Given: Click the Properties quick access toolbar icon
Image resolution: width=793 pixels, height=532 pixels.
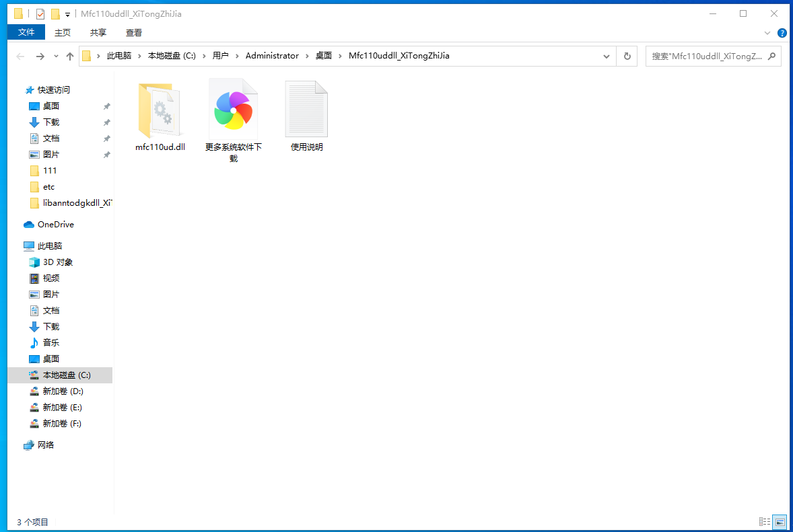Looking at the screenshot, I should coord(40,14).
